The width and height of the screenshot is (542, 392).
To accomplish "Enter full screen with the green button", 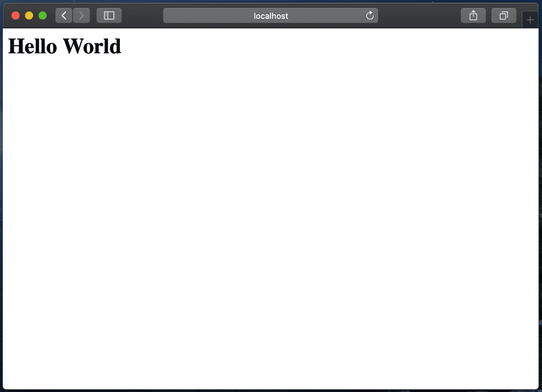I will (43, 16).
